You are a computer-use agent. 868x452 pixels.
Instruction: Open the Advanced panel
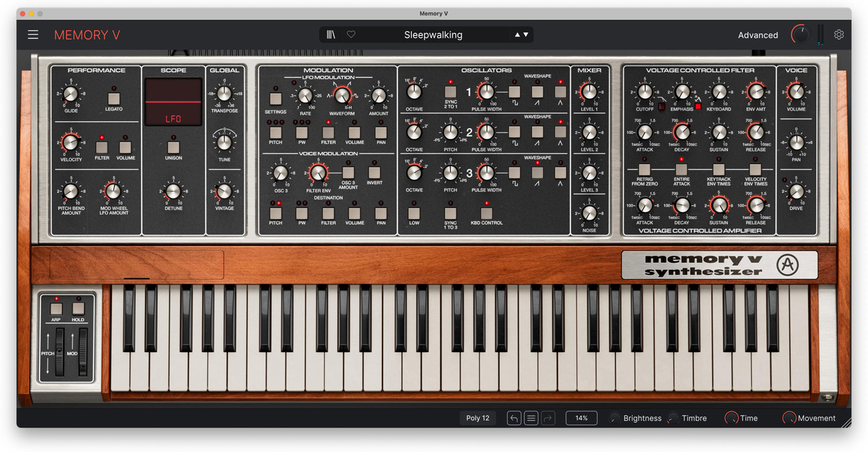point(758,35)
